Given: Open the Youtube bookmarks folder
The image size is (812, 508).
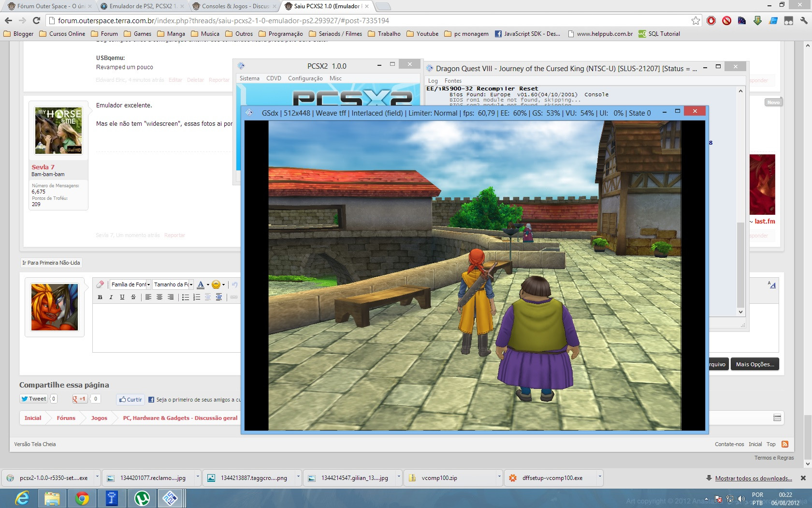Looking at the screenshot, I should [x=422, y=34].
